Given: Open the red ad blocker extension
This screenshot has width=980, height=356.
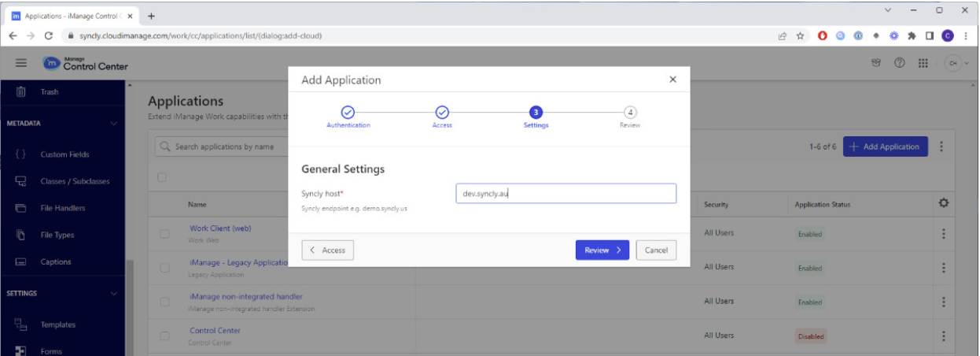Looking at the screenshot, I should (822, 35).
